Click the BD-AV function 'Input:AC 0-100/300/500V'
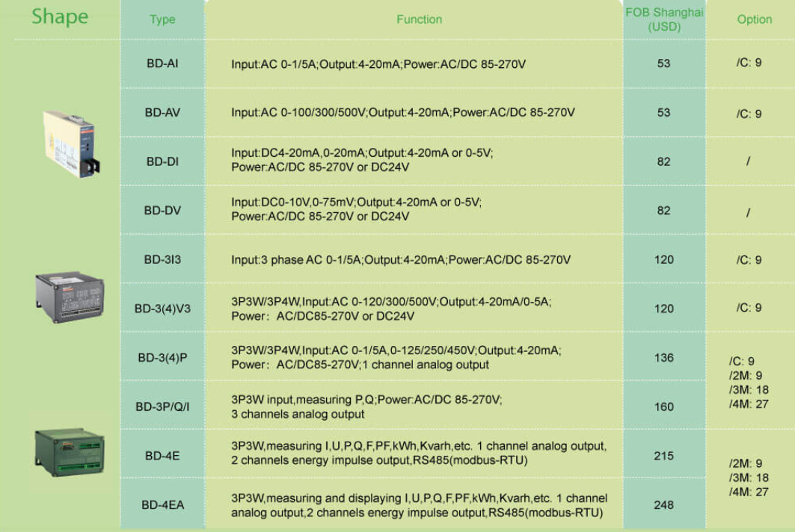Viewport: 795px width, 532px height. point(298,113)
